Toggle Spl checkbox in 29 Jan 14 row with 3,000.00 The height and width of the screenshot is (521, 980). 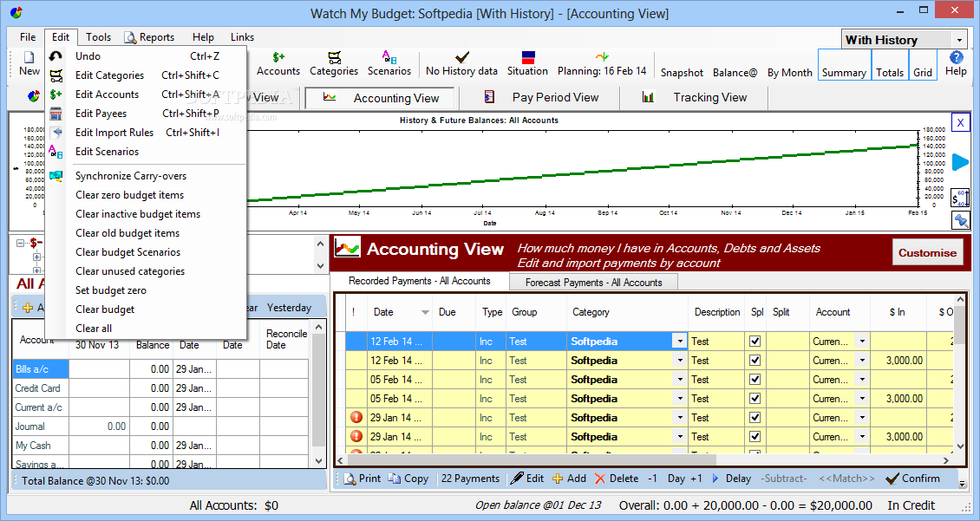pyautogui.click(x=755, y=437)
